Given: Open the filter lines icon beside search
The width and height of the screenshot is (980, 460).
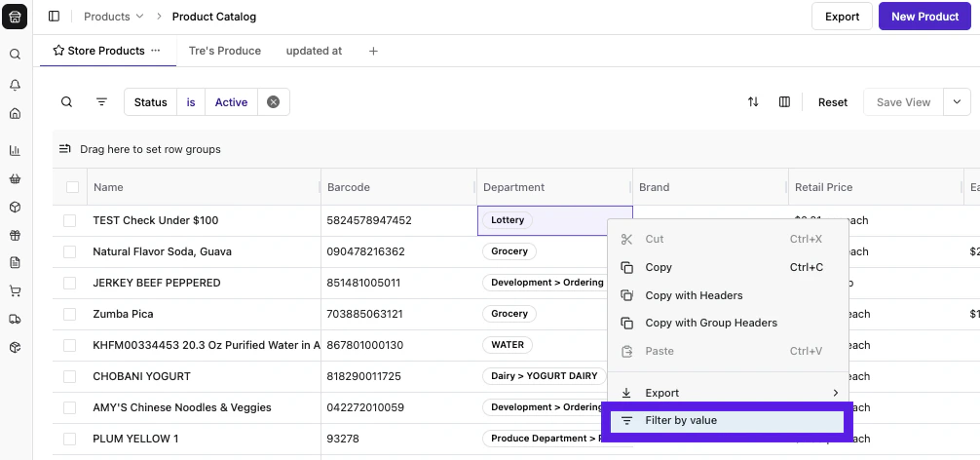Looking at the screenshot, I should tap(101, 102).
